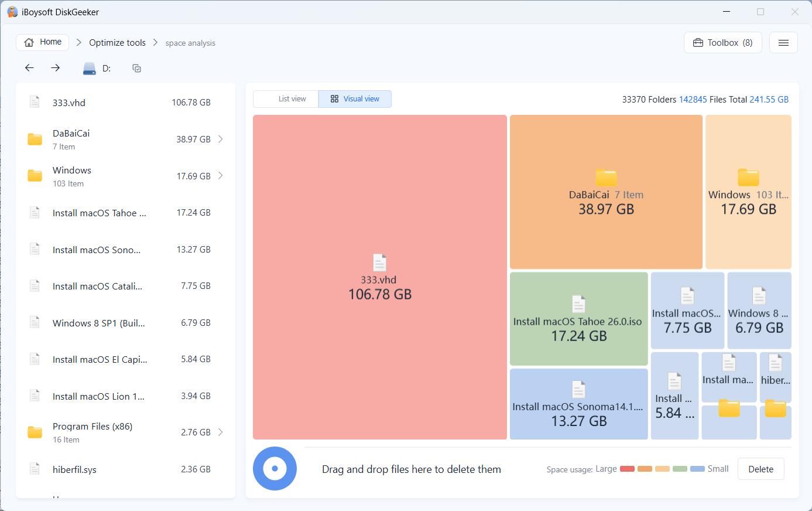Select Install macOS Tahoe list entry

tap(125, 213)
